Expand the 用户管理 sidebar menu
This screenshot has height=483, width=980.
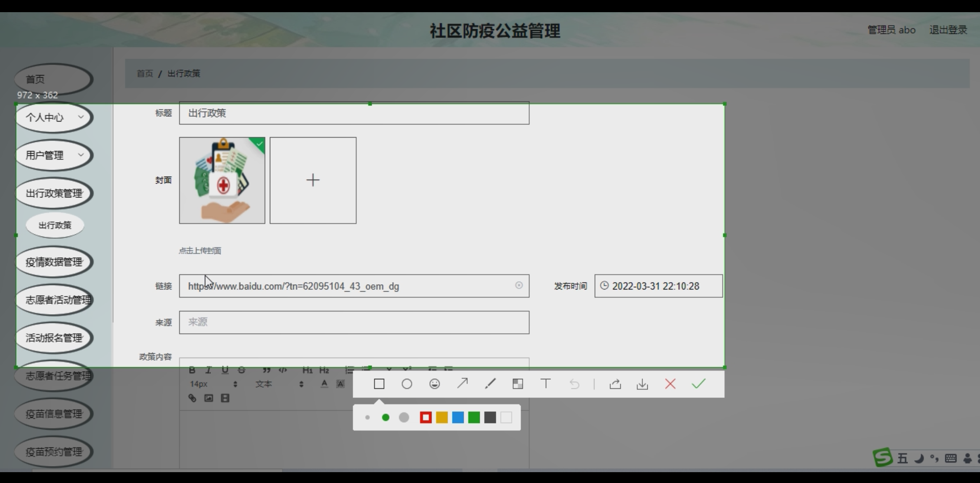pyautogui.click(x=54, y=155)
